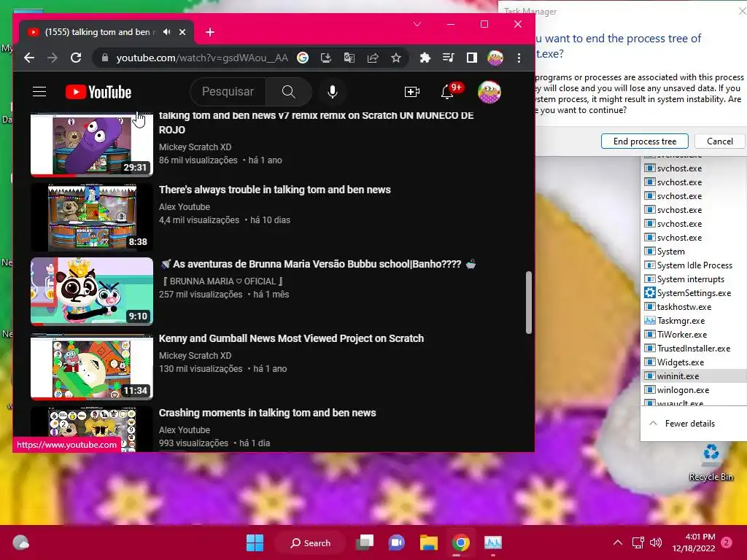Screen dimensions: 747x560
Task: Select System Idle Process in Task Manager
Action: [694, 265]
